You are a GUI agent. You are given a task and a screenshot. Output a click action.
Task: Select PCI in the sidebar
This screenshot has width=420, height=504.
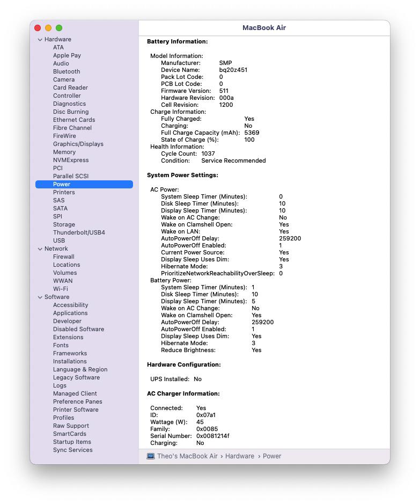coord(58,168)
